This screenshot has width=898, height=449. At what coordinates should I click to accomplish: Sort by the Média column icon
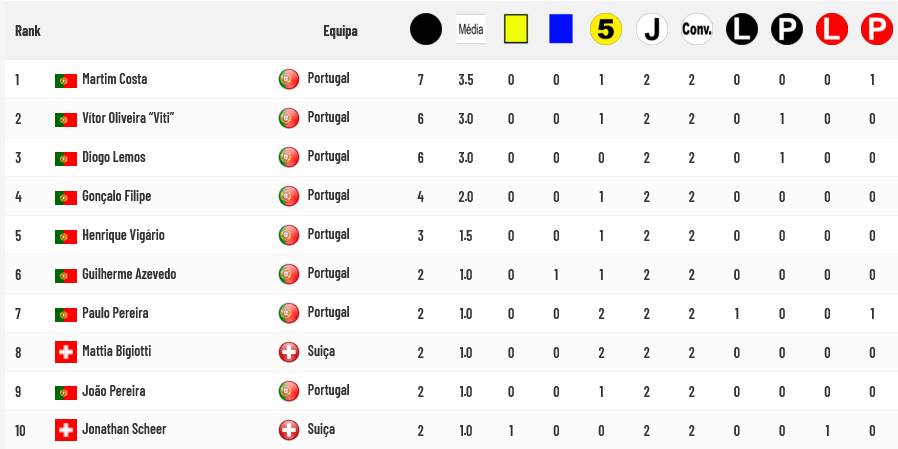coord(471,29)
